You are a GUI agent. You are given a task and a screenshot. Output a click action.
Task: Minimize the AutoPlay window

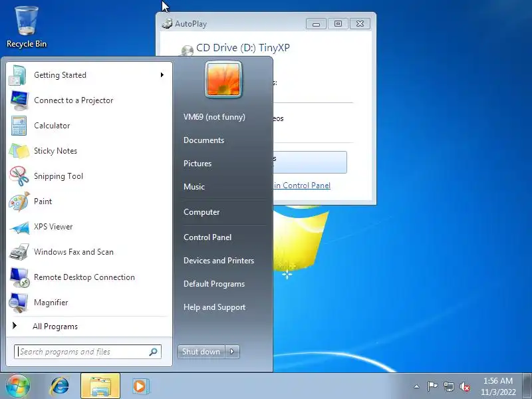tap(317, 24)
